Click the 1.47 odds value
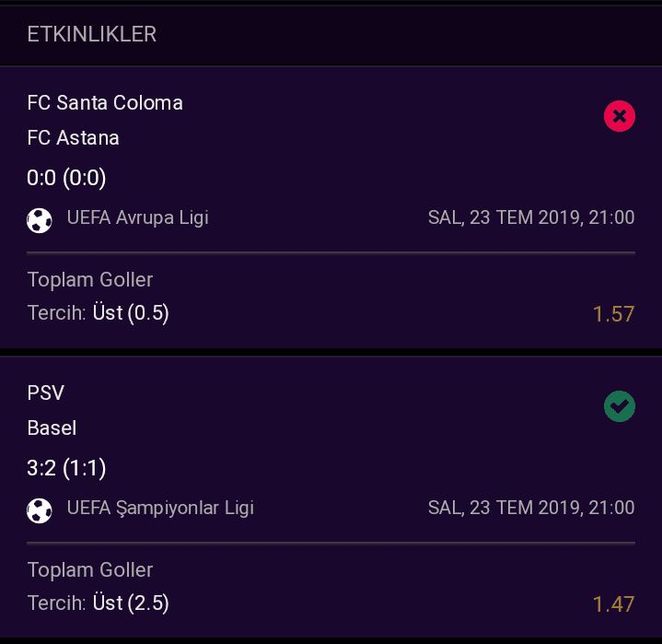662x644 pixels. coord(613,604)
